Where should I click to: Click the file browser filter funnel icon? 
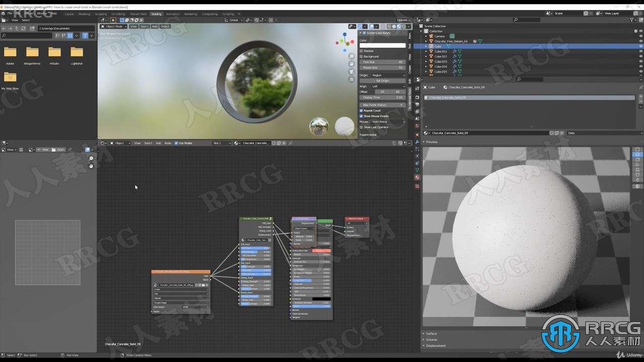tap(85, 36)
